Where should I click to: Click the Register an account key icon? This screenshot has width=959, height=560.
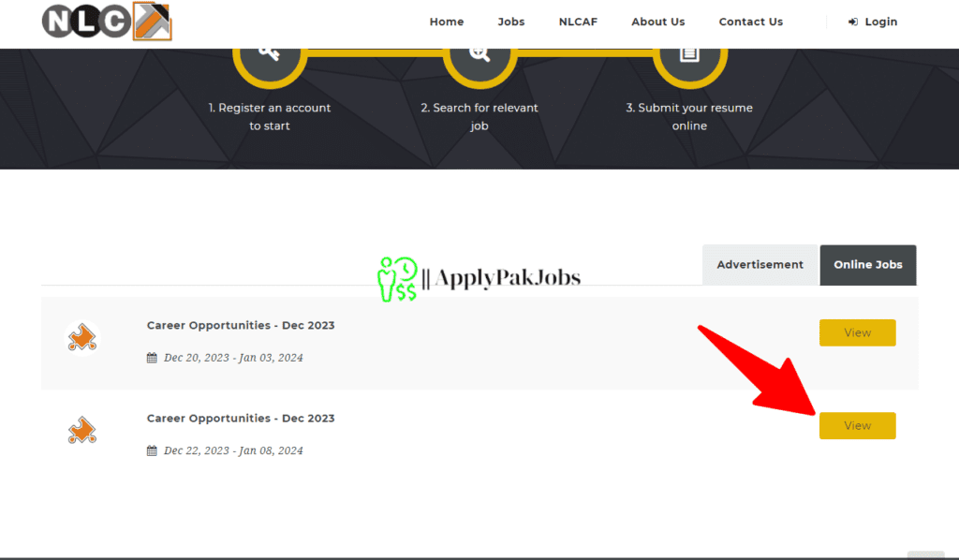(x=269, y=53)
